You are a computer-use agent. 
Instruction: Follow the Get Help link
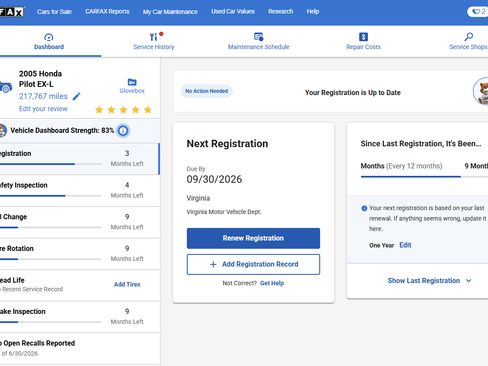(272, 283)
